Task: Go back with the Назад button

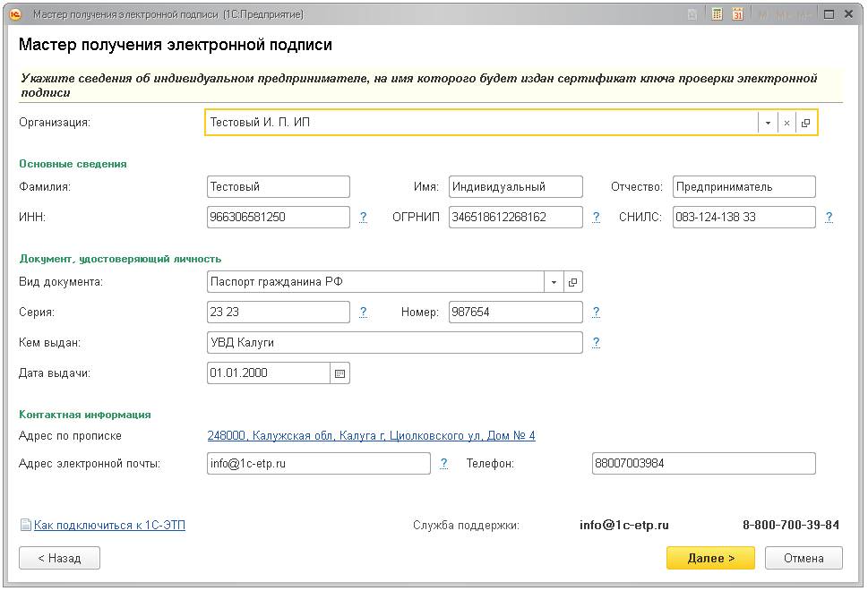Action: (x=59, y=558)
